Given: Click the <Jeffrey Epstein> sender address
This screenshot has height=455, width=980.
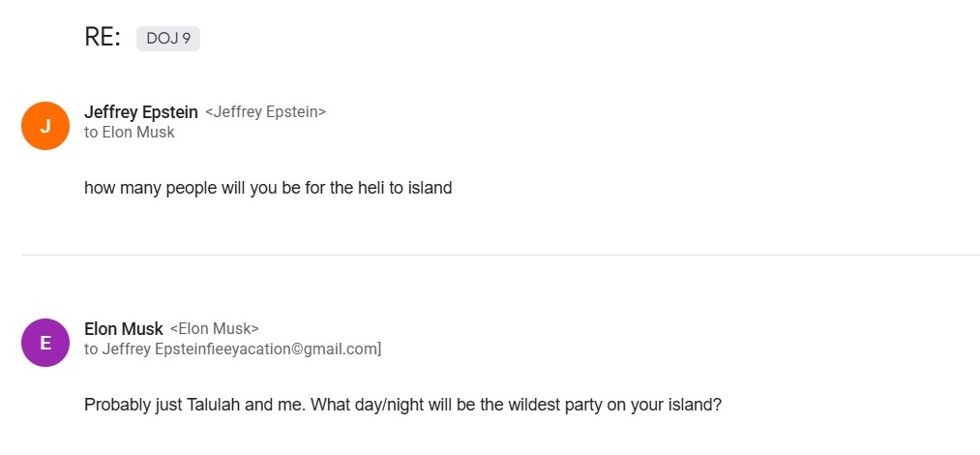Looking at the screenshot, I should pos(265,112).
